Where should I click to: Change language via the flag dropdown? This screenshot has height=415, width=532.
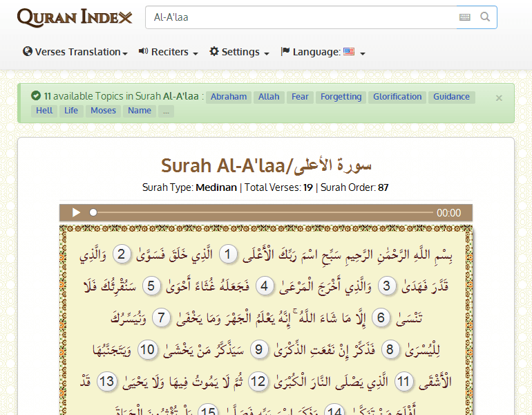click(323, 52)
